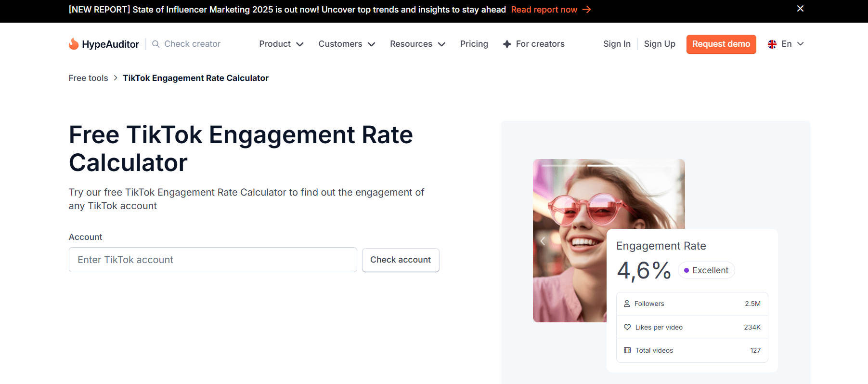Click the HypeAuditor flame logo
The width and height of the screenshot is (868, 384).
74,44
